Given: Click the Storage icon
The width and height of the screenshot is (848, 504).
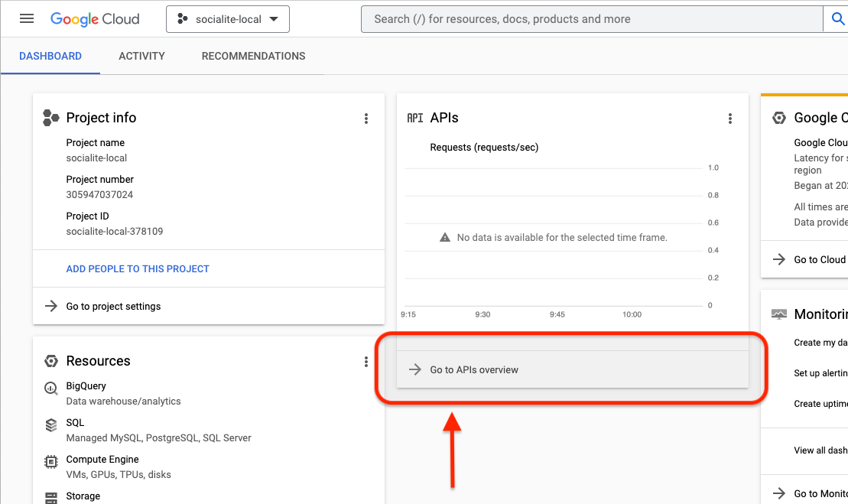Looking at the screenshot, I should point(50,498).
